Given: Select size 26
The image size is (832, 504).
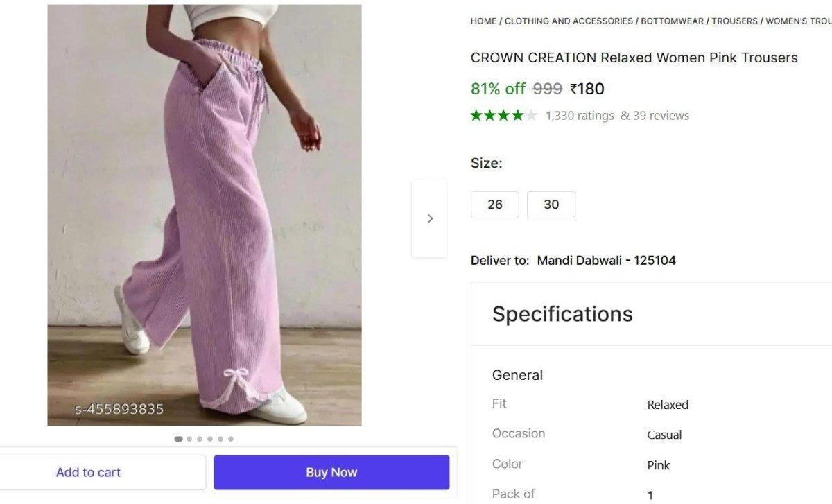Looking at the screenshot, I should coord(494,205).
